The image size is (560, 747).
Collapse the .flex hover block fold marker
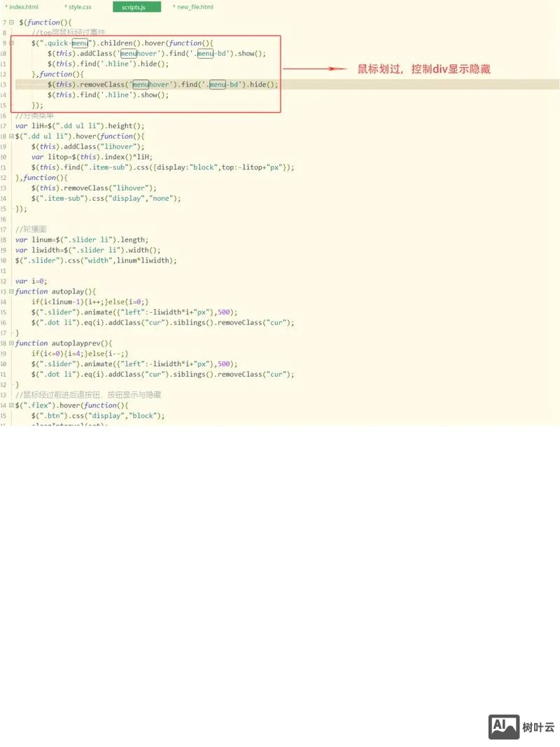11,405
